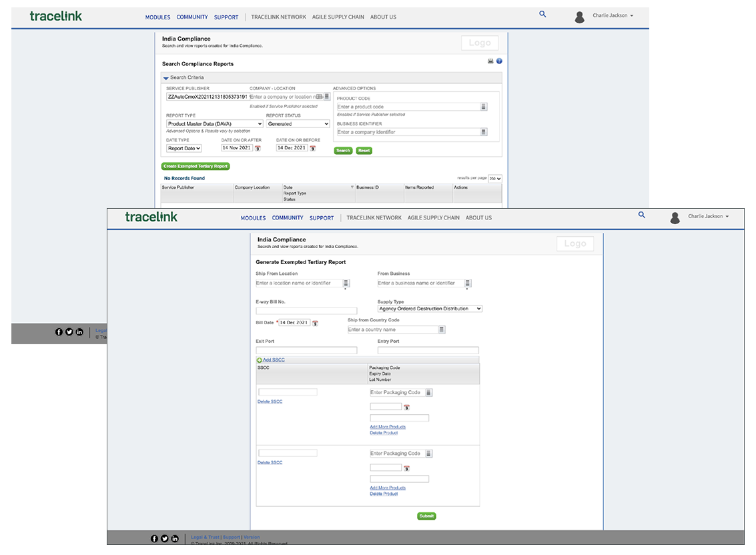Click Legal & Trust link in front footer

205,537
